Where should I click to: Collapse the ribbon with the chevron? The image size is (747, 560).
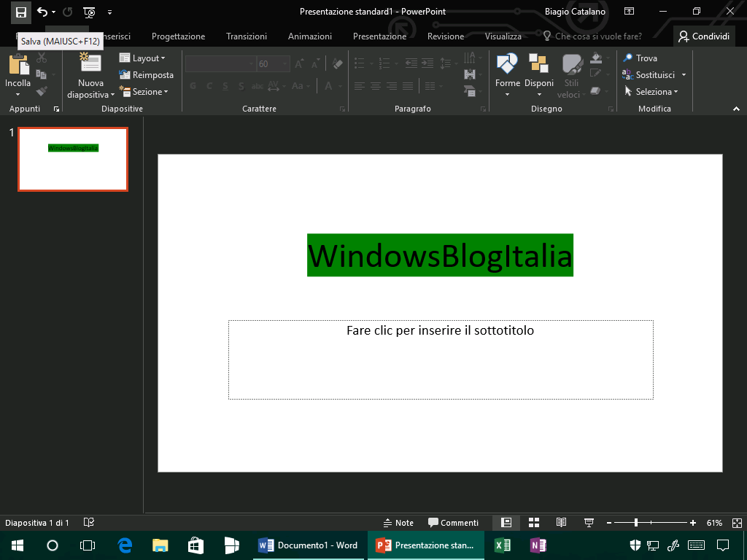pos(737,109)
